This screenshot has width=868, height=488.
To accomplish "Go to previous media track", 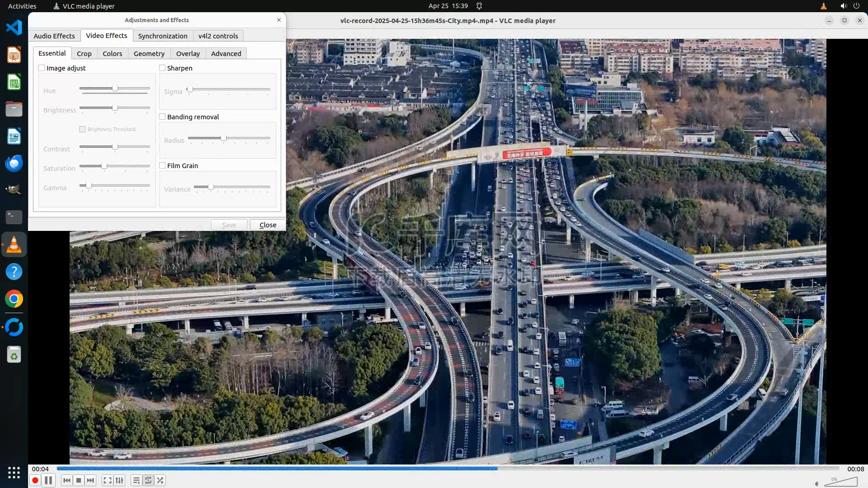I will pyautogui.click(x=67, y=480).
